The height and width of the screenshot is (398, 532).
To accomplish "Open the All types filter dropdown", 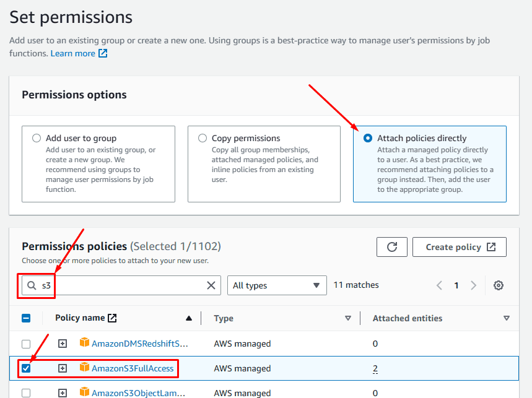I will (277, 285).
